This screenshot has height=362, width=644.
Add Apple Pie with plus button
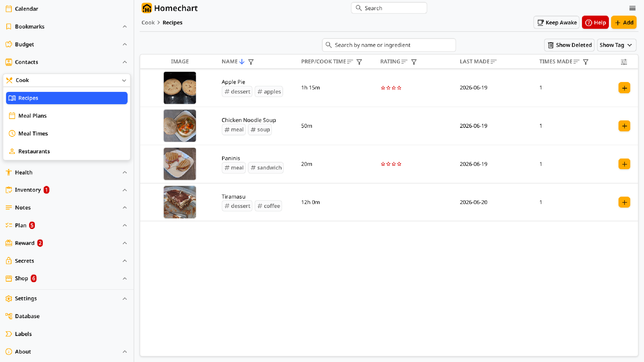point(624,88)
